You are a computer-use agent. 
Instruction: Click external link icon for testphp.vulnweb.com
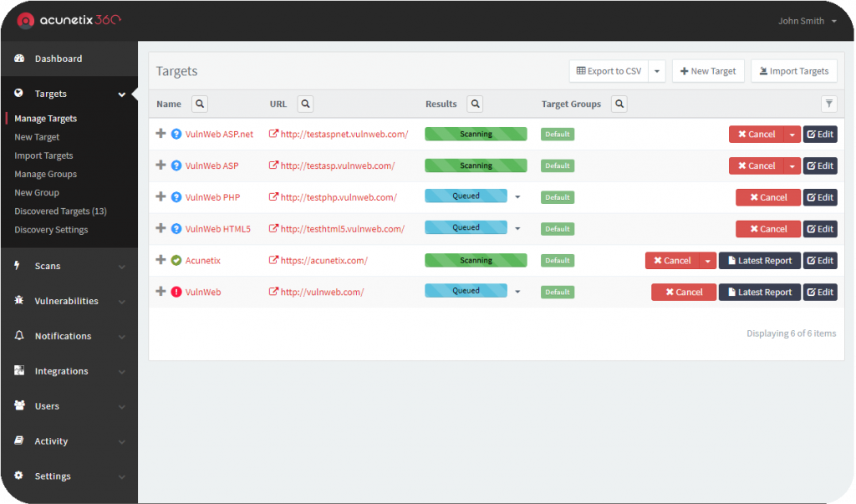click(273, 197)
